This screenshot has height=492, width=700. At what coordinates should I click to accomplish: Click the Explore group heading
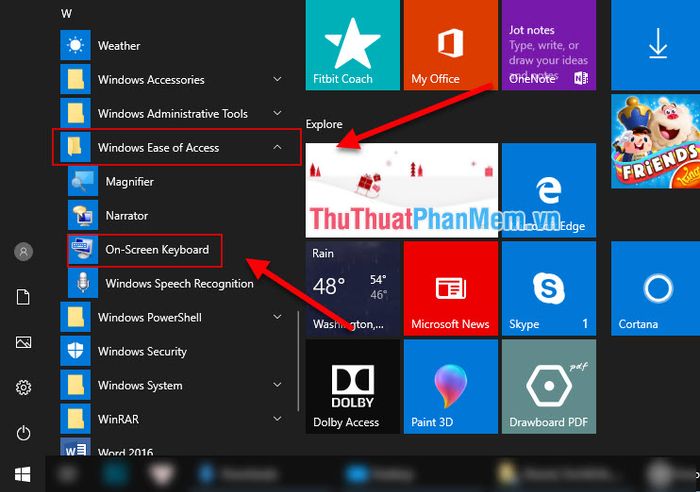[x=324, y=124]
